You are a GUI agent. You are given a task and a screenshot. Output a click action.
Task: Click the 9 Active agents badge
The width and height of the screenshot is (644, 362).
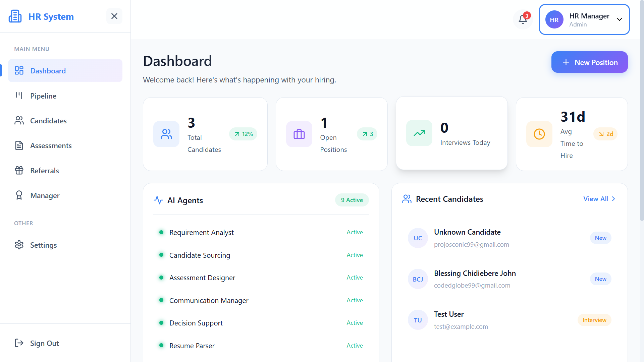tap(352, 200)
